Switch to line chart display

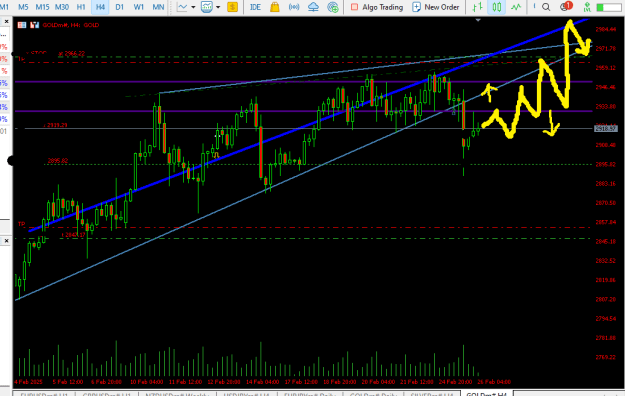point(516,7)
